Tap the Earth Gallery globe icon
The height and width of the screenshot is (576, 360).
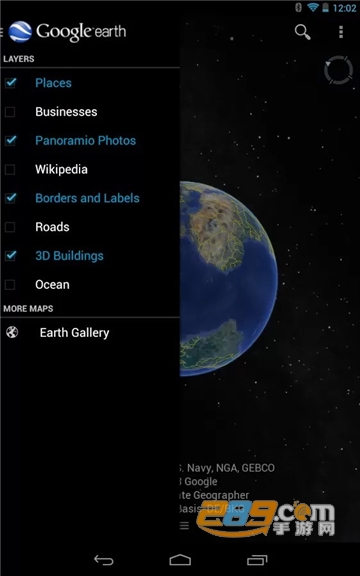12,332
